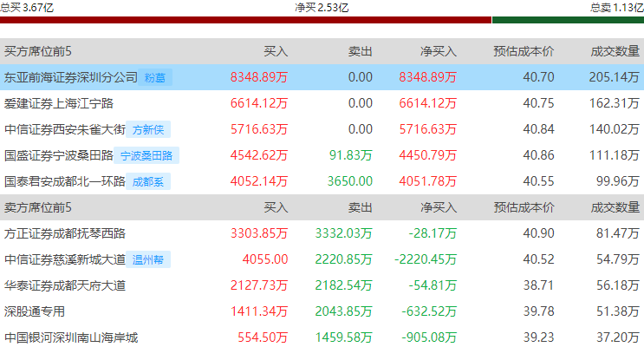Click the red total-buy progress bar
Viewport: 644px width, 347px height.
point(245,20)
